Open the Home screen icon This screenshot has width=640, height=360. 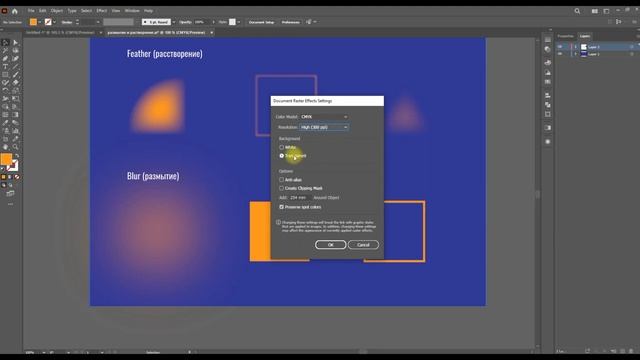point(15,11)
